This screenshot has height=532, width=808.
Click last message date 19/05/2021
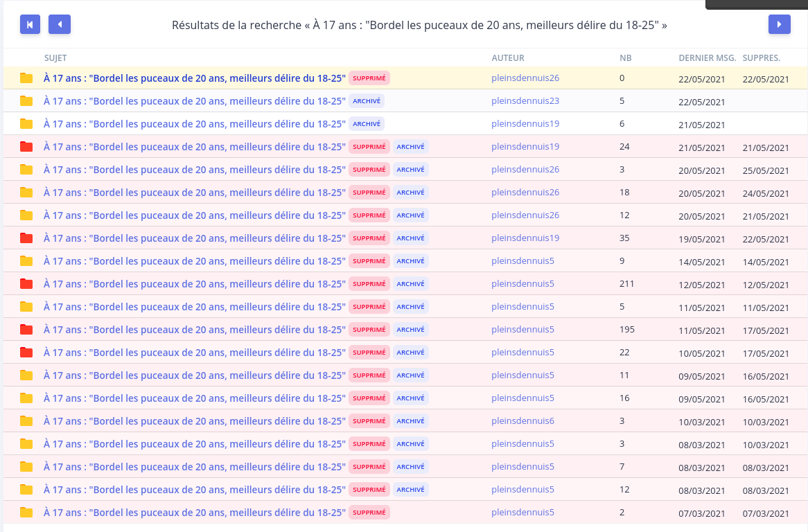(x=702, y=239)
